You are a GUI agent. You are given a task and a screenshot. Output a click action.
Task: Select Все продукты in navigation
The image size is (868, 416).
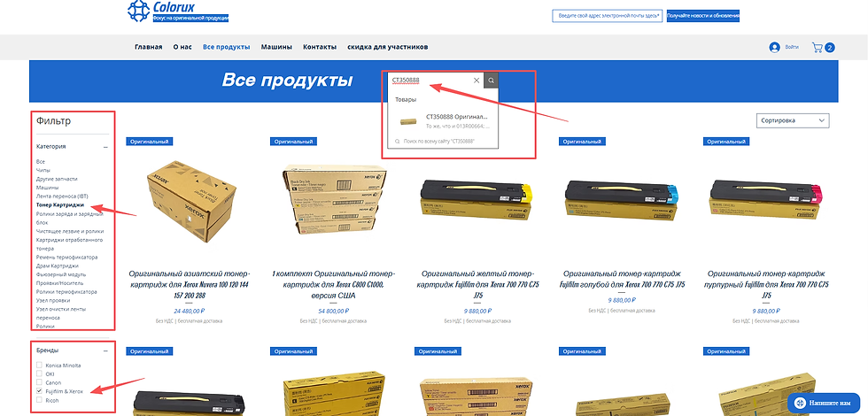click(227, 47)
